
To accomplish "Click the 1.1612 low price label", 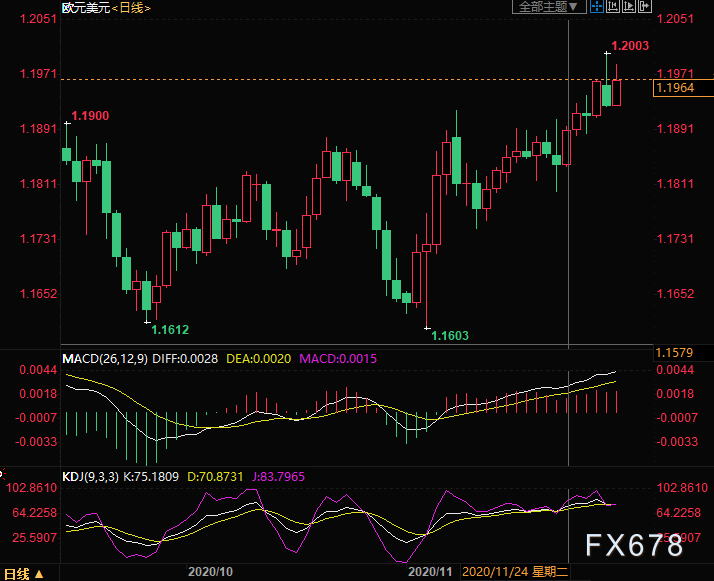I will [x=171, y=329].
